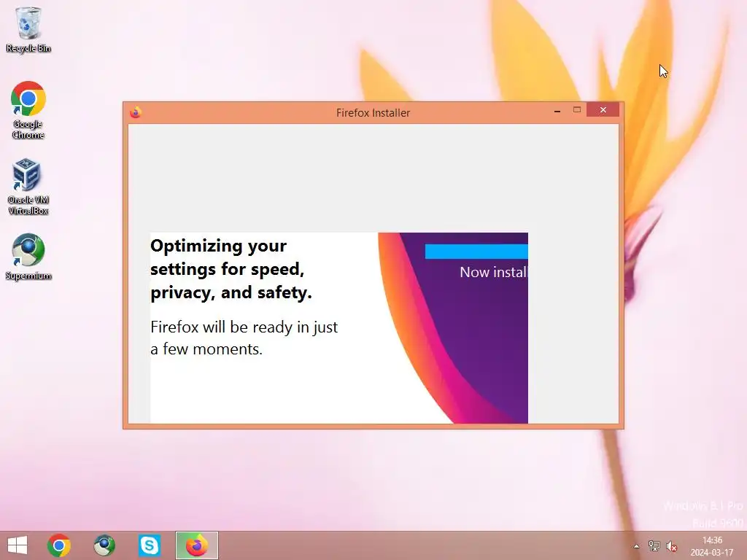Select the Oracle VM VirtualBox desktop shortcut
The width and height of the screenshot is (747, 560).
point(28,186)
